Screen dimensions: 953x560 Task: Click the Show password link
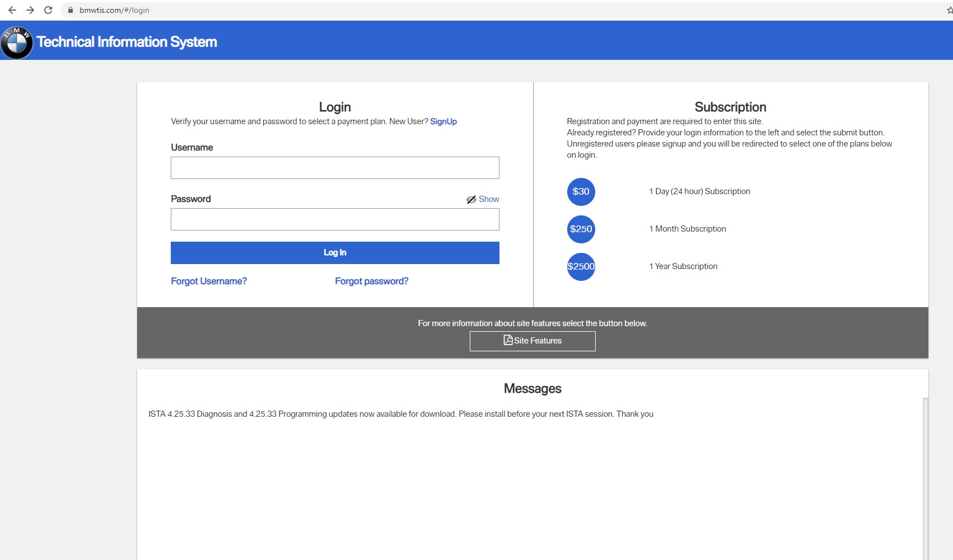pos(489,199)
